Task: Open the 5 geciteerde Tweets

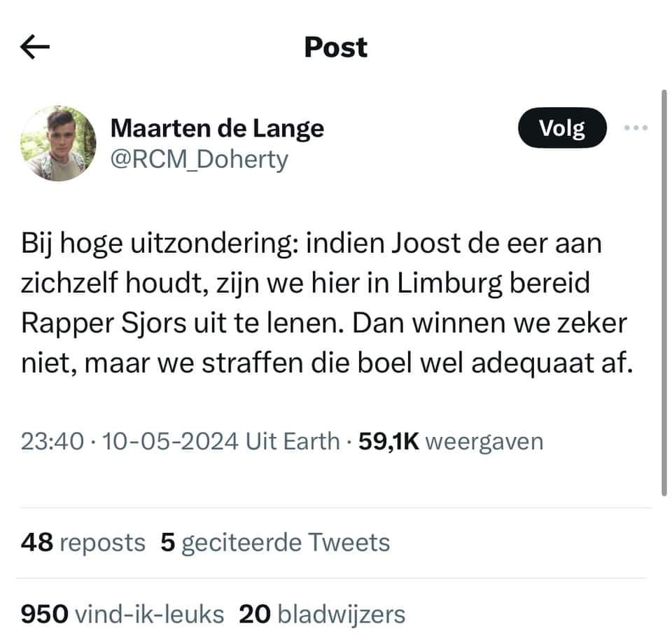Action: [x=275, y=542]
